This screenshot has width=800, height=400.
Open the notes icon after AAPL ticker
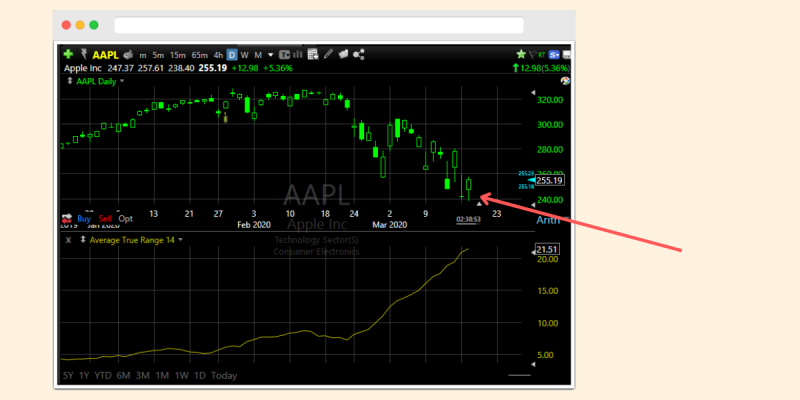click(128, 55)
